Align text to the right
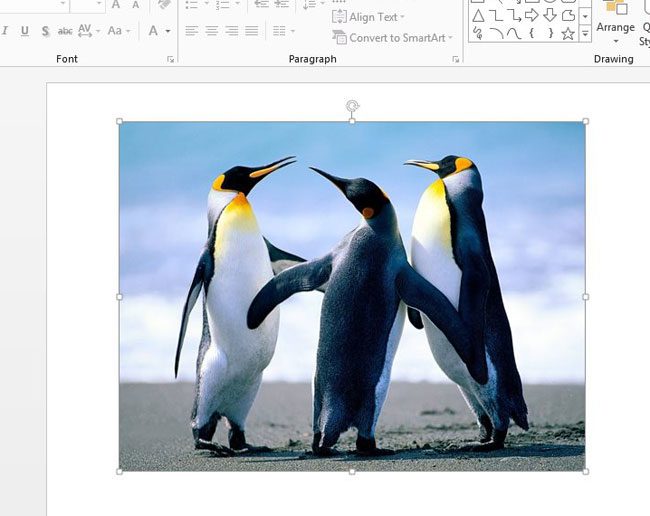The height and width of the screenshot is (516, 650). coord(231,31)
